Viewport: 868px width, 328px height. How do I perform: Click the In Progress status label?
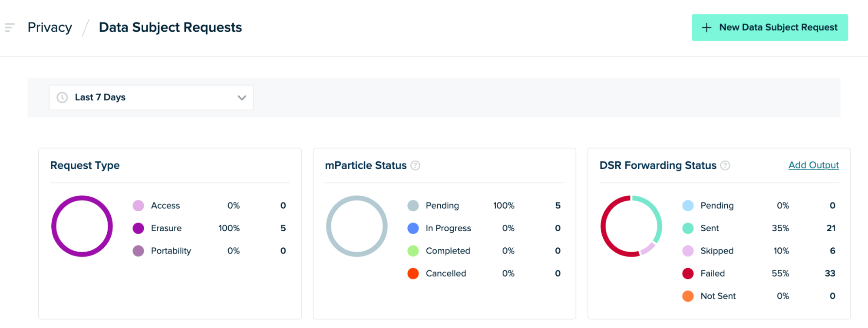point(448,228)
